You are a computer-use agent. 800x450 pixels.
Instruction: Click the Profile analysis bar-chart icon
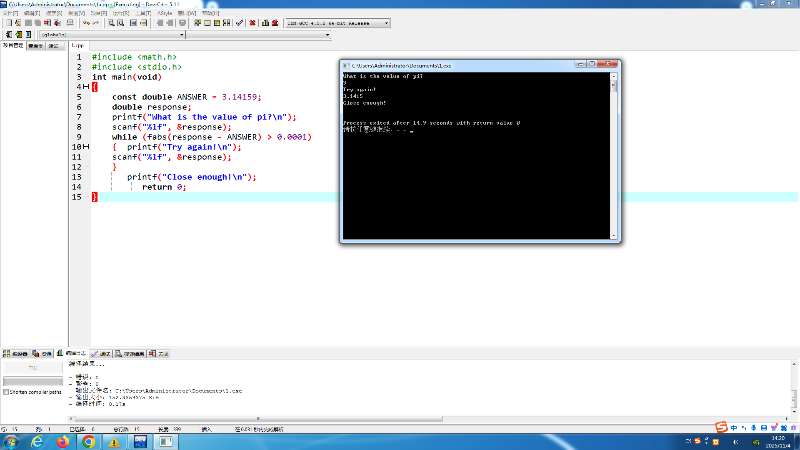coord(265,23)
